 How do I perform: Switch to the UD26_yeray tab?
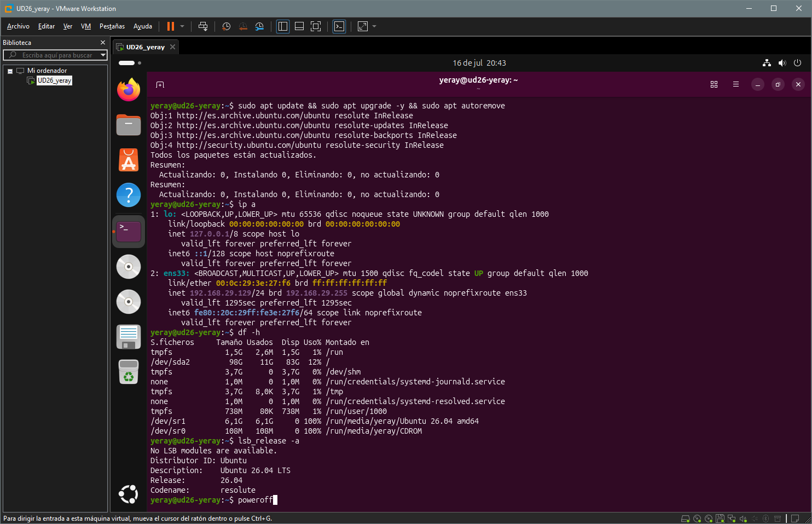tap(145, 47)
